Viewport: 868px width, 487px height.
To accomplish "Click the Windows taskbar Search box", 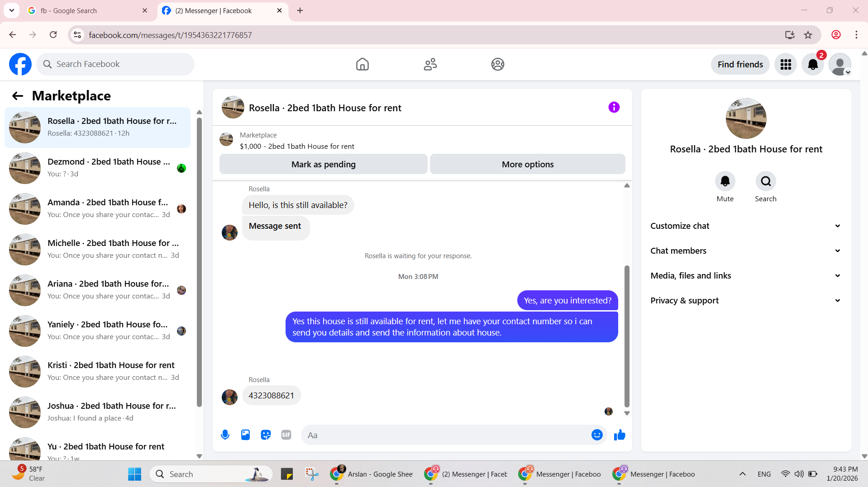I will [211, 474].
